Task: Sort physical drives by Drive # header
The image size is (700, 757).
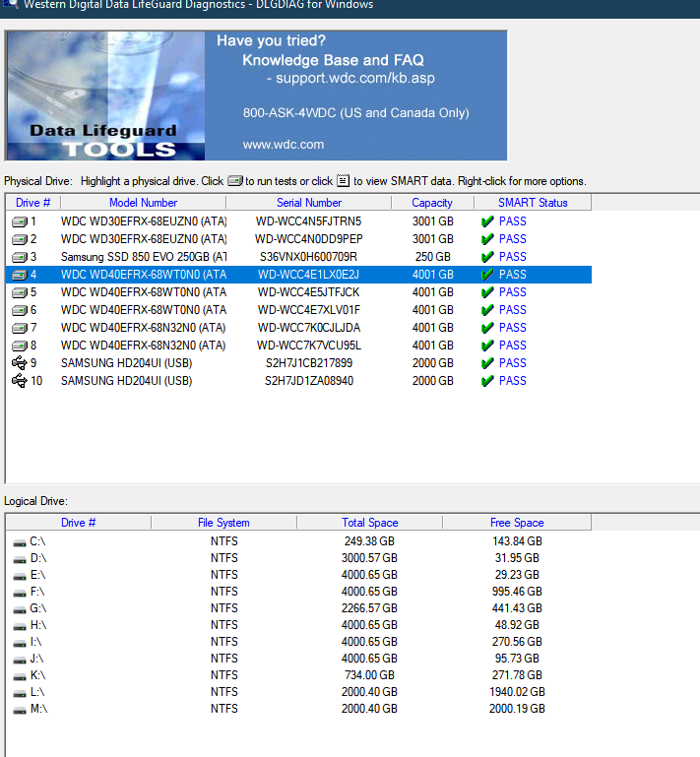Action: click(32, 203)
